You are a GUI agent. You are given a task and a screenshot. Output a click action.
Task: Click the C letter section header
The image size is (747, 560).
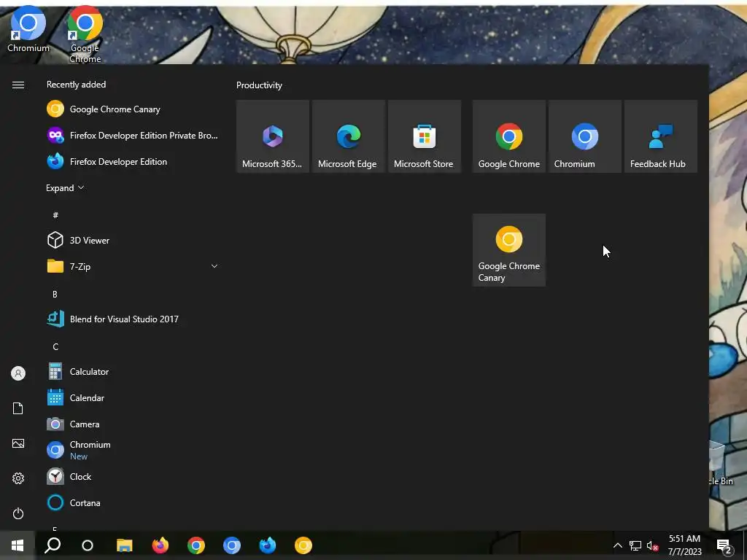tap(55, 346)
